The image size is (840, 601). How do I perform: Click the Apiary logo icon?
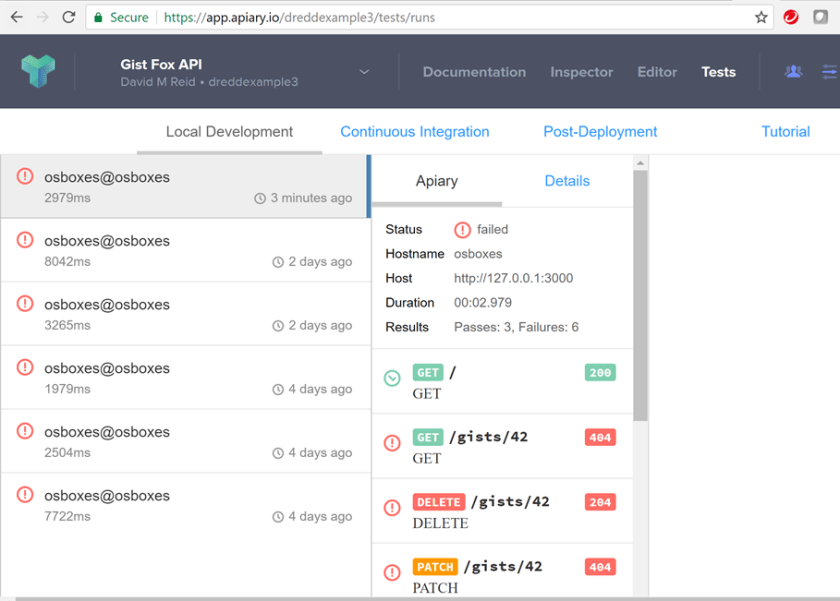(38, 71)
